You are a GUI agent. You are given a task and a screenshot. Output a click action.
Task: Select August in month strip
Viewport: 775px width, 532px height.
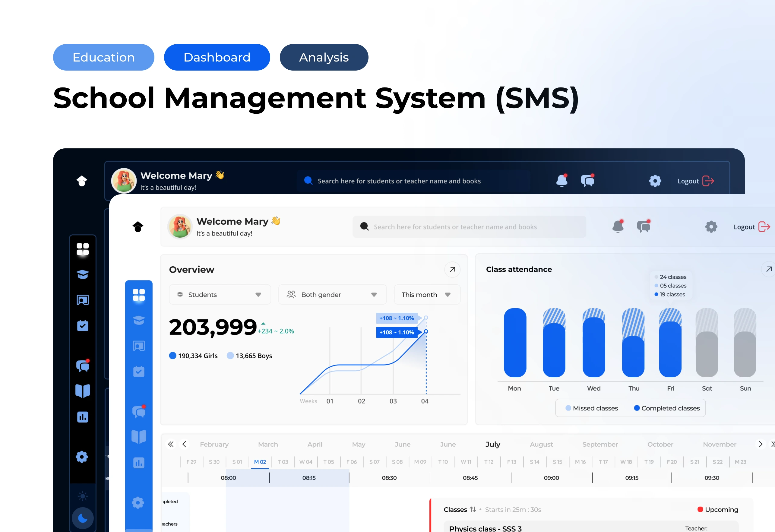pos(541,444)
